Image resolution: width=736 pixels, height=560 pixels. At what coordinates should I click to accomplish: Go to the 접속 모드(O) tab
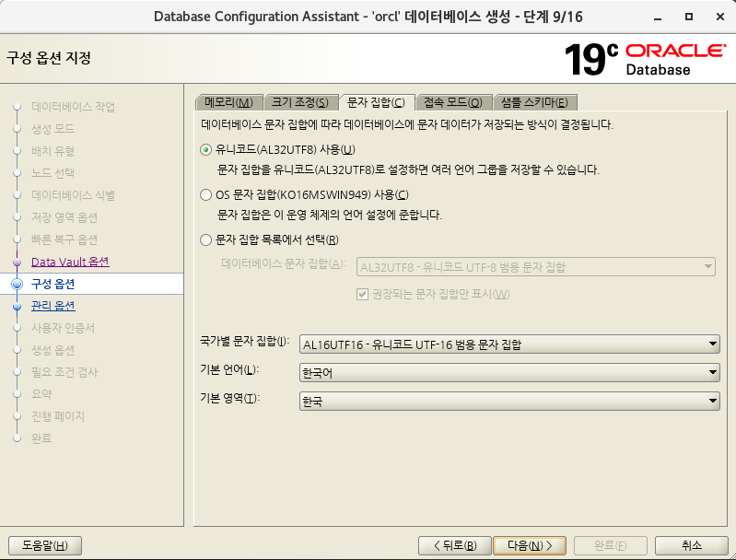click(453, 102)
